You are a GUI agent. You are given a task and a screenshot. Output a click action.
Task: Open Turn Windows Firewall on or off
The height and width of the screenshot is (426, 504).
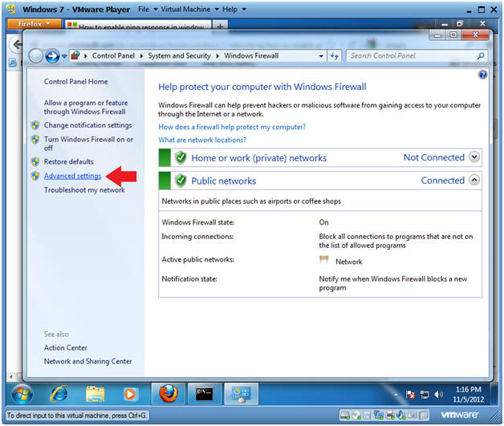(88, 144)
